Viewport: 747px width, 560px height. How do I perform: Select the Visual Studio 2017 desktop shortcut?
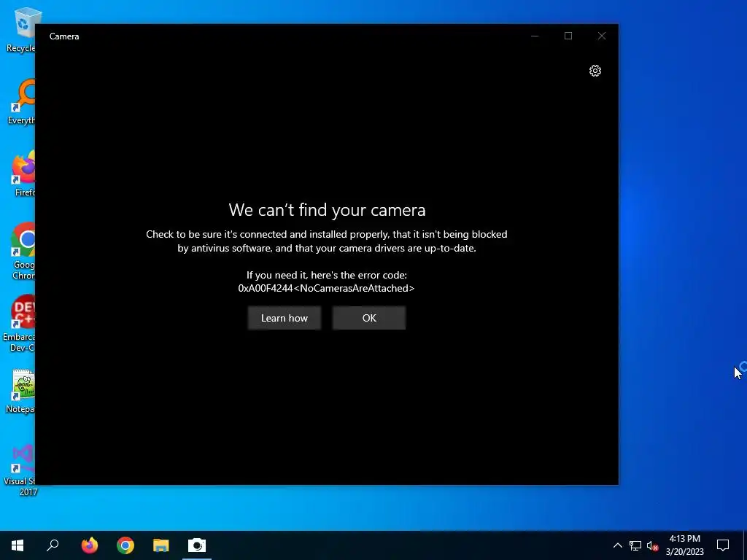[x=20, y=470]
